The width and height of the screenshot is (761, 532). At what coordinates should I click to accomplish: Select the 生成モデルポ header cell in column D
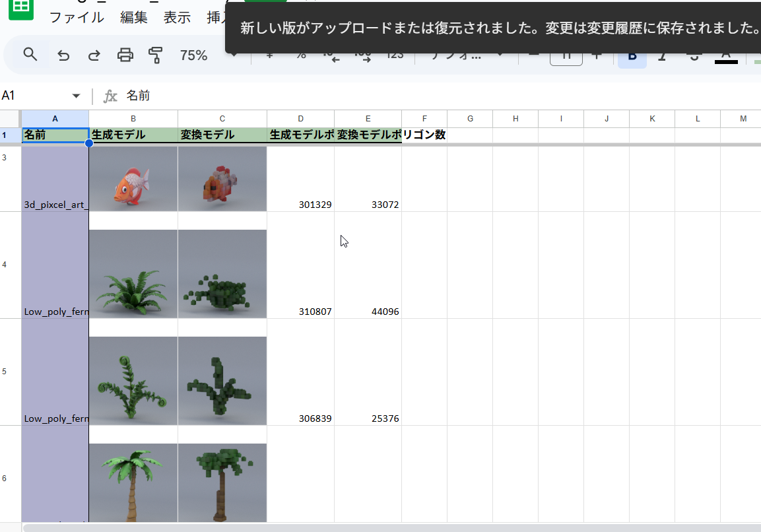(x=300, y=135)
